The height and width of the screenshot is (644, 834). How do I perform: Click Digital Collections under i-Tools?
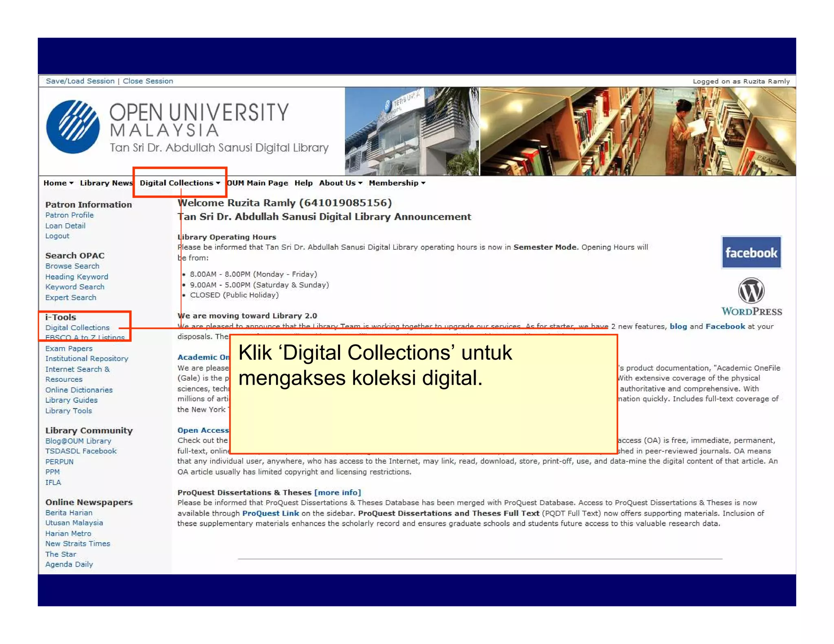(77, 328)
